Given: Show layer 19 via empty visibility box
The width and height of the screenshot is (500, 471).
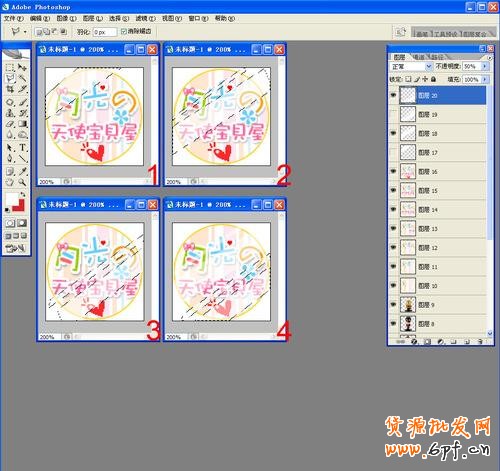Looking at the screenshot, I should pyautogui.click(x=393, y=114).
